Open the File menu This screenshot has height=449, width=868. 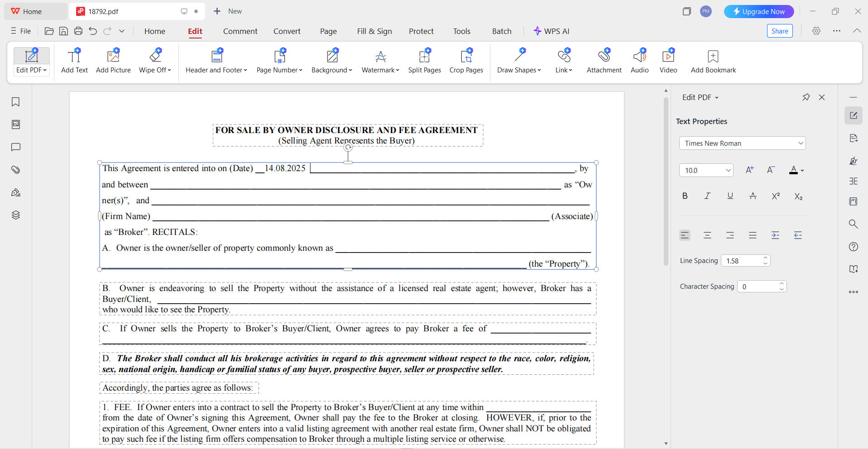point(21,31)
